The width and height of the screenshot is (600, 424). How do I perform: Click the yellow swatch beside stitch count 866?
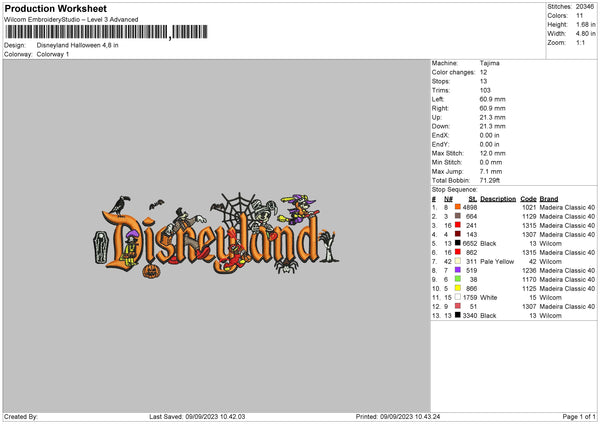point(458,288)
